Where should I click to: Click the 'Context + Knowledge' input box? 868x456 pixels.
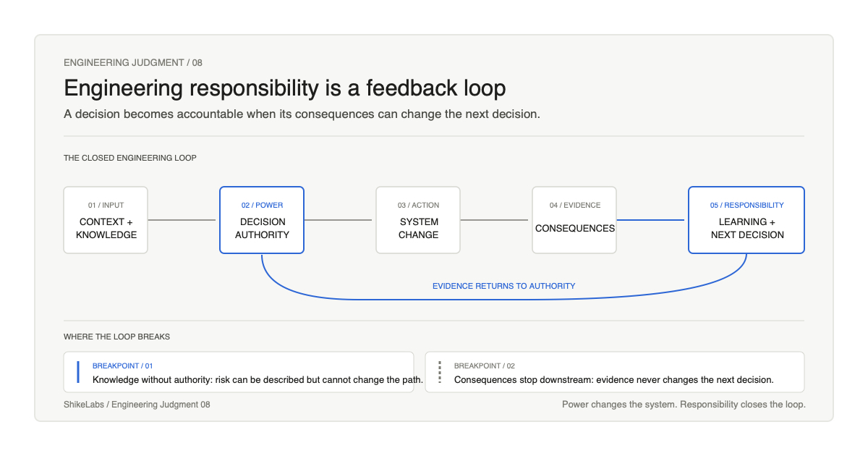coord(106,220)
